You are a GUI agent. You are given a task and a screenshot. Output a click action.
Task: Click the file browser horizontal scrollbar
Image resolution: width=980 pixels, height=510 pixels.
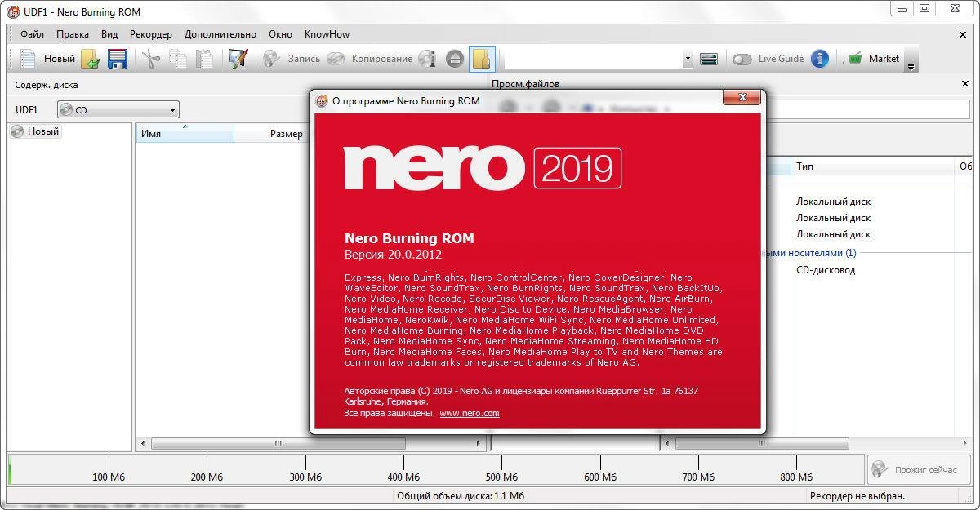tap(761, 444)
